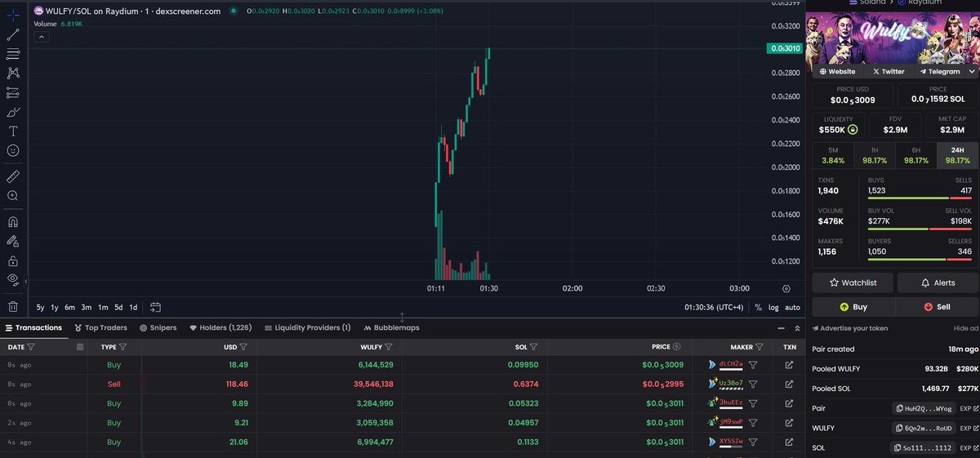The width and height of the screenshot is (980, 458).
Task: Activate the zoom-in magnifier tool
Action: point(13,196)
